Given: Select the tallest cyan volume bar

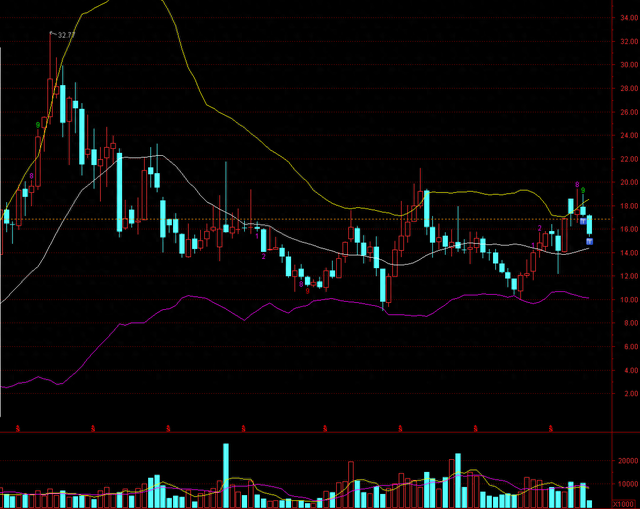Looking at the screenshot, I should [x=226, y=476].
